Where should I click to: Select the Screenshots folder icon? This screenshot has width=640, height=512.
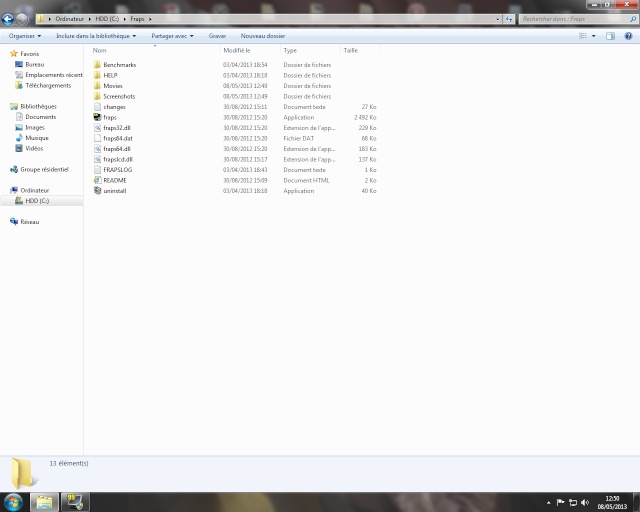click(97, 96)
